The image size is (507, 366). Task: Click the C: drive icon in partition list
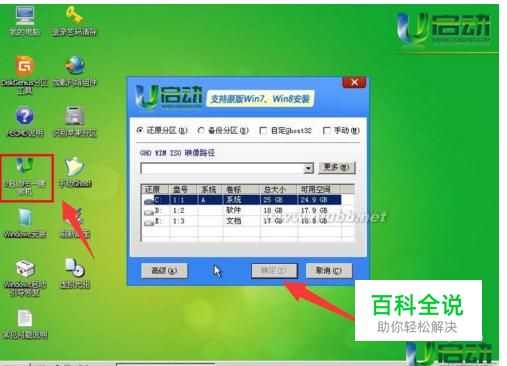point(149,201)
